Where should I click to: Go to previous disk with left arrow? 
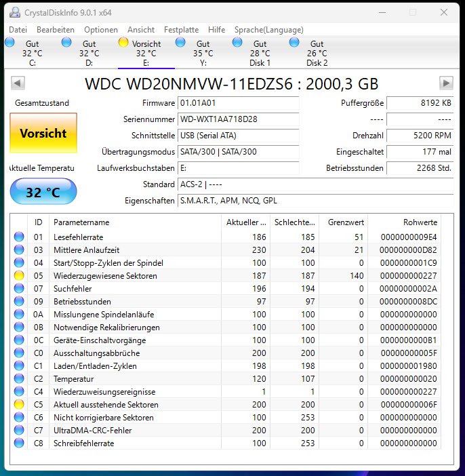pos(18,83)
